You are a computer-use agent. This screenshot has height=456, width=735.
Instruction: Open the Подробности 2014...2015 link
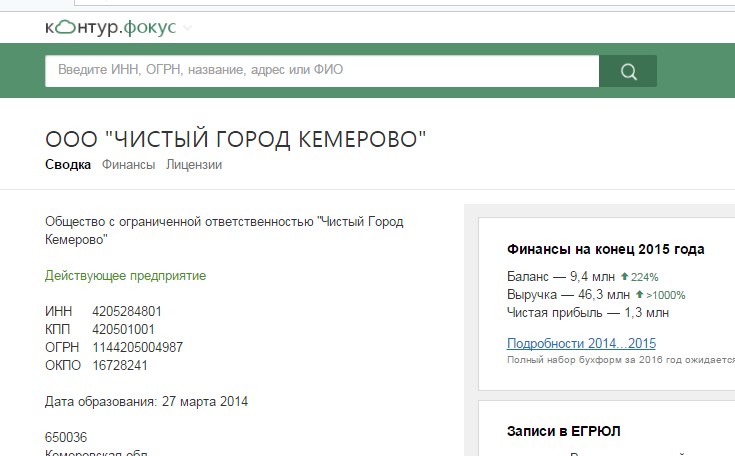[581, 344]
